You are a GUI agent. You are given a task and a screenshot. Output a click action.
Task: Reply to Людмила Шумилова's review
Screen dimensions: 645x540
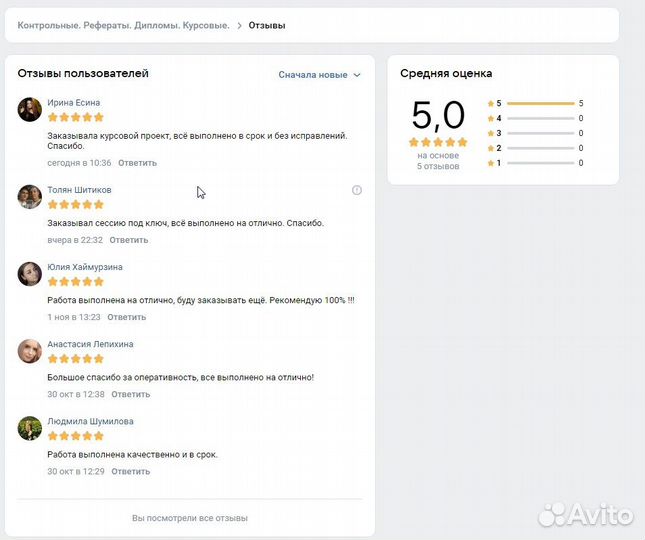(x=130, y=471)
